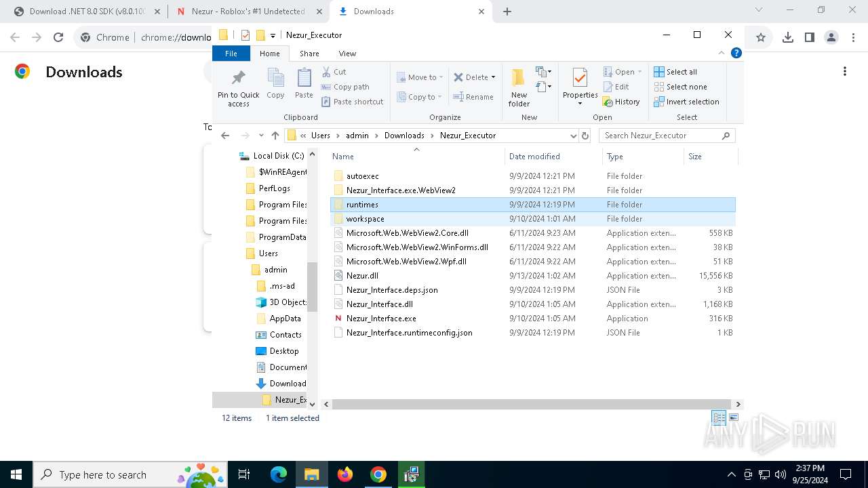Create a New folder from ribbon

519,87
